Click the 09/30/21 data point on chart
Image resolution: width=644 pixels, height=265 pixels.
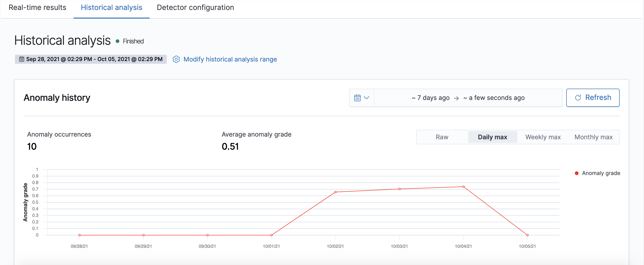(207, 235)
